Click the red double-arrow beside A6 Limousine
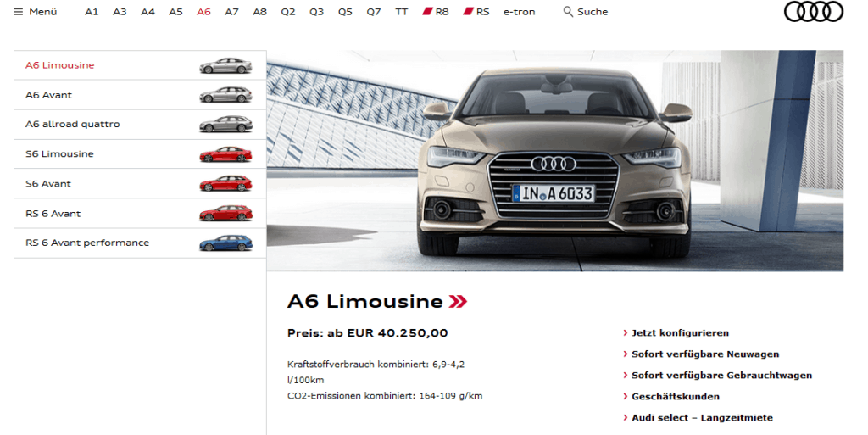Image resolution: width=868 pixels, height=435 pixels. (458, 302)
